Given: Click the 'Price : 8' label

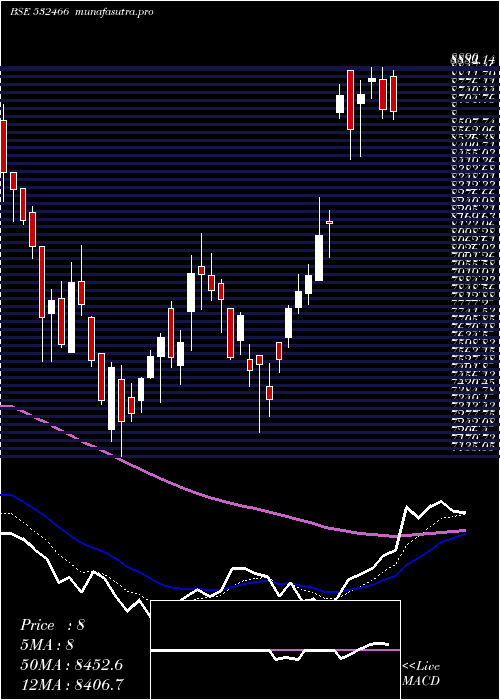Looking at the screenshot, I should pos(52,625).
